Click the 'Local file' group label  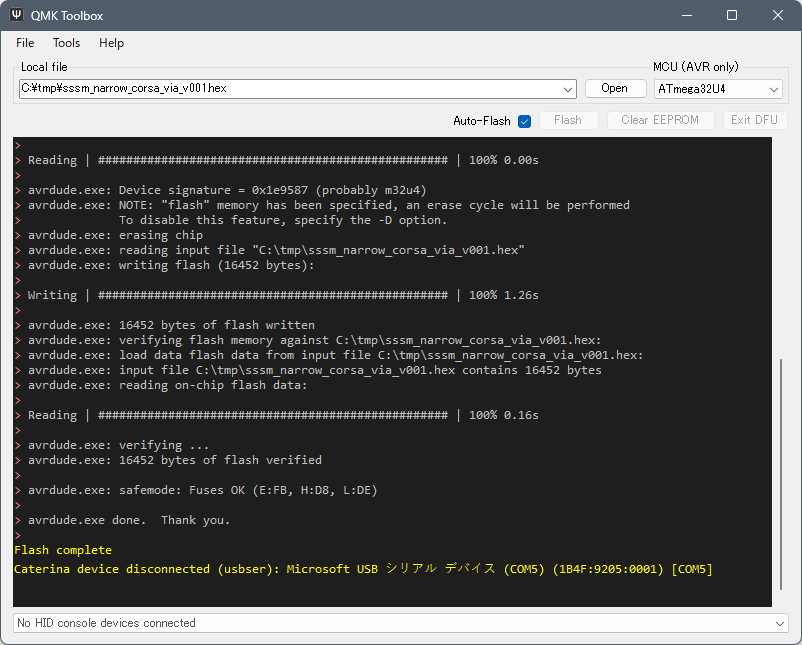pos(44,67)
